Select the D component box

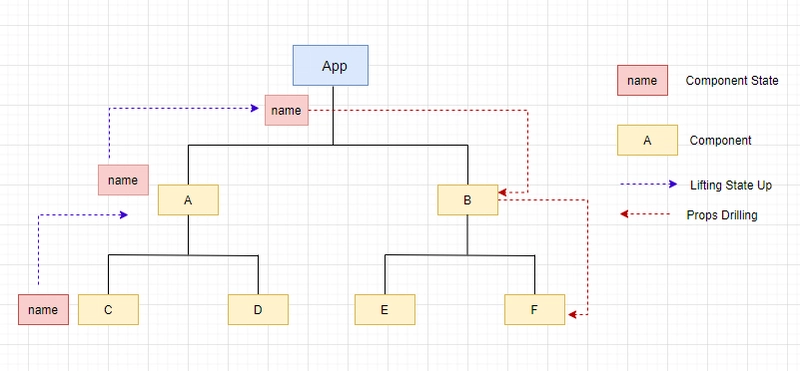258,309
